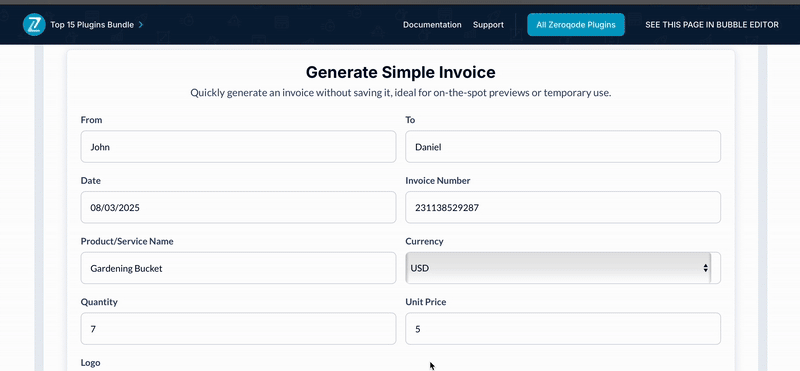Viewport: 800px width, 371px height.
Task: Click the Invoice Number label
Action: coord(438,181)
